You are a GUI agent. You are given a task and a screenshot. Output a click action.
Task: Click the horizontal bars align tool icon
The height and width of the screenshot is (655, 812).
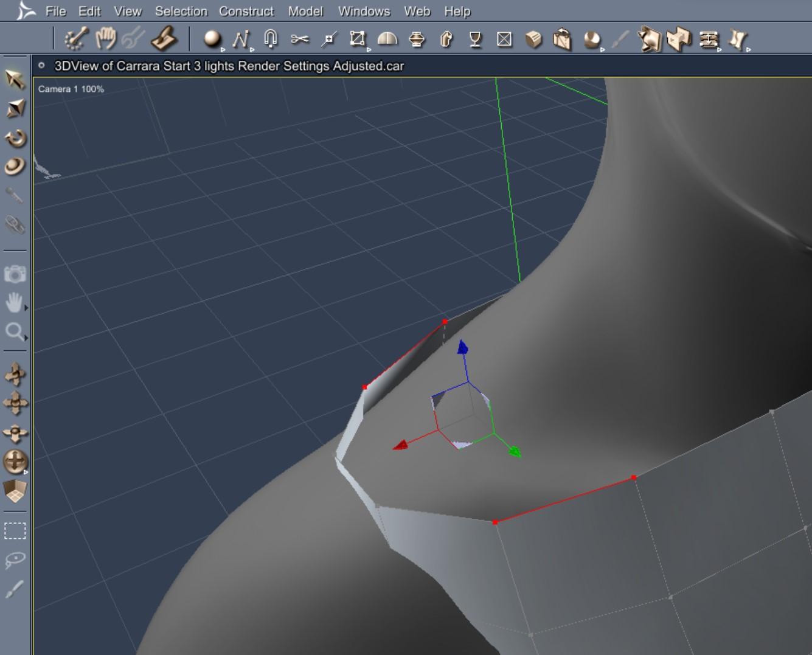click(708, 40)
